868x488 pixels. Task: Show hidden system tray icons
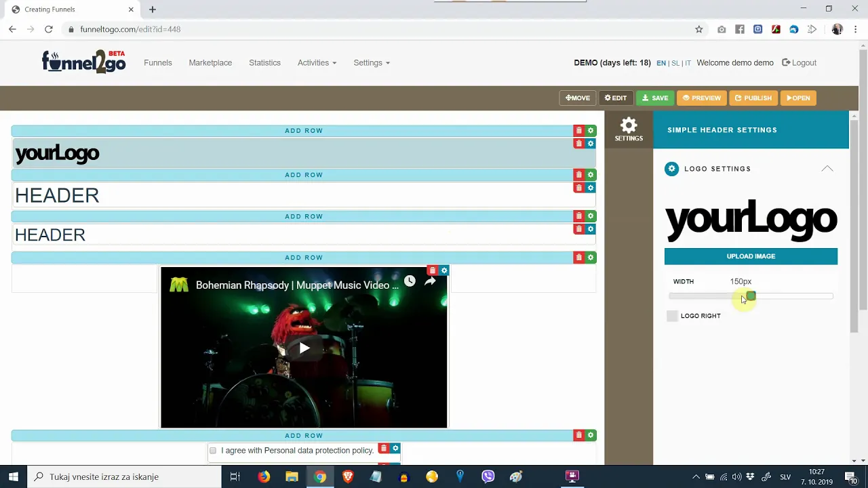click(x=695, y=476)
